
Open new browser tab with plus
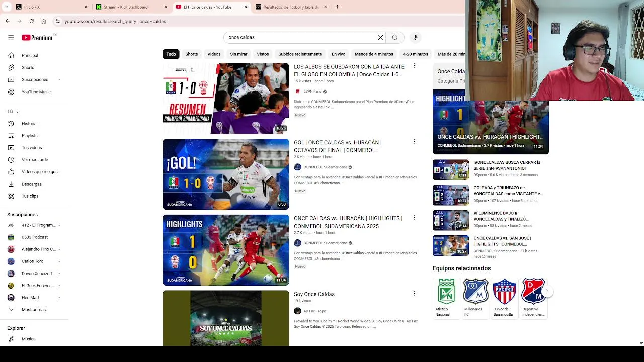point(337,7)
